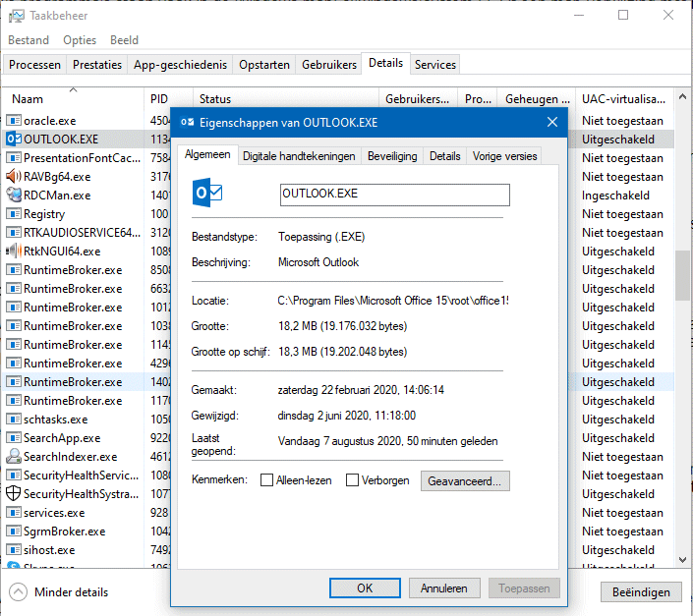Click the vertical scrollbar thumb in Taakbeheer
The height and width of the screenshot is (616, 693).
[683, 275]
